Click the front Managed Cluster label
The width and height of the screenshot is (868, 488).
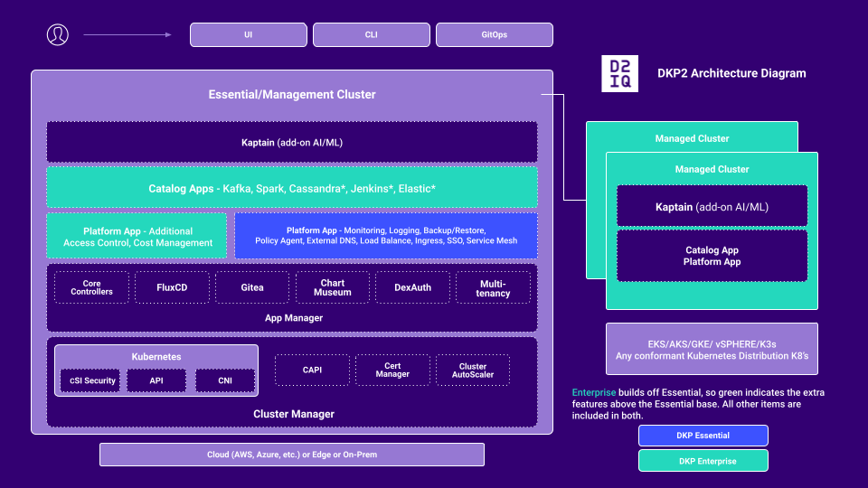(x=712, y=169)
